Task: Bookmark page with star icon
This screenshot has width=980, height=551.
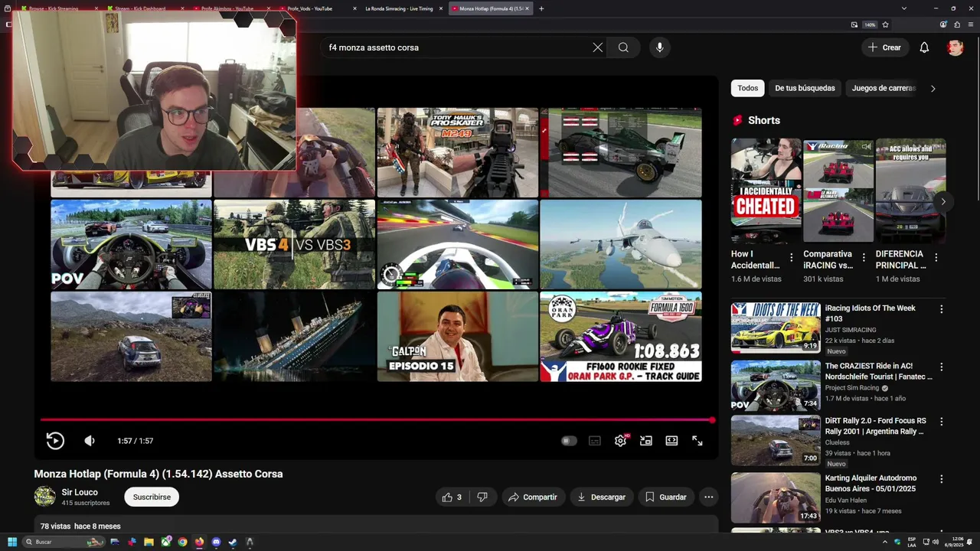Action: pyautogui.click(x=886, y=24)
